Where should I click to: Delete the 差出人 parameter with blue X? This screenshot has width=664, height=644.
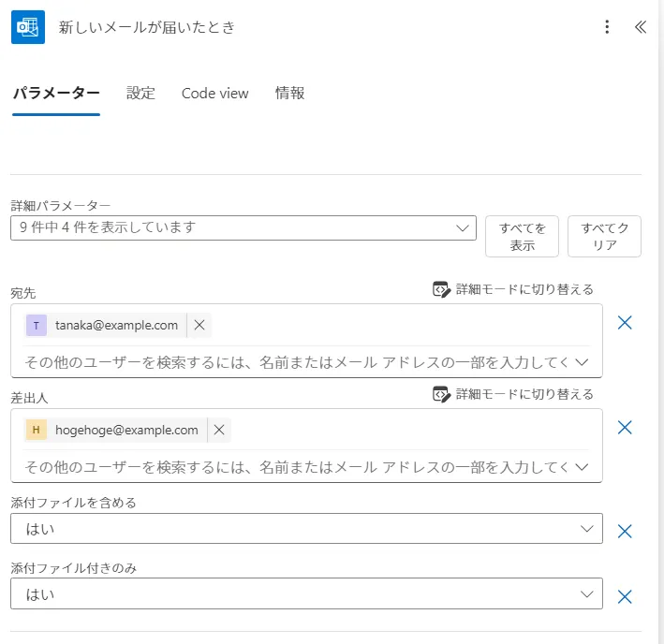coord(626,428)
